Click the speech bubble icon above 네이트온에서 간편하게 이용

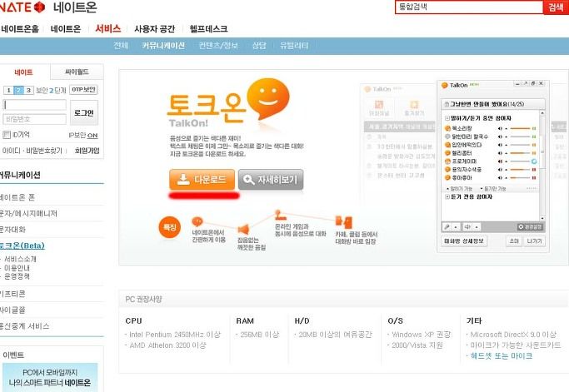[197, 221]
